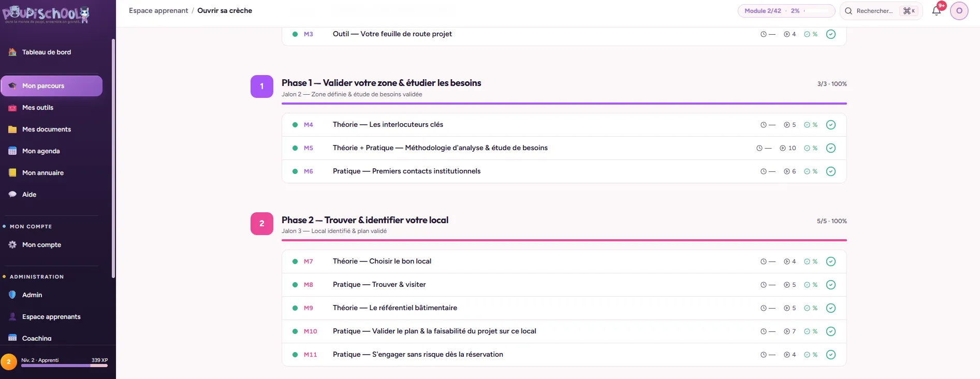
Task: Open Mes documents menu item
Action: point(52,129)
